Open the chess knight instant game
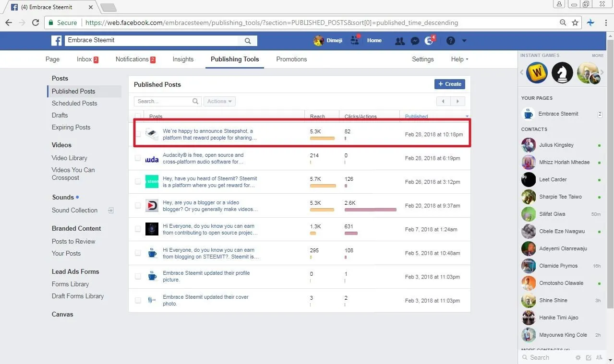This screenshot has width=614, height=364. pos(562,72)
